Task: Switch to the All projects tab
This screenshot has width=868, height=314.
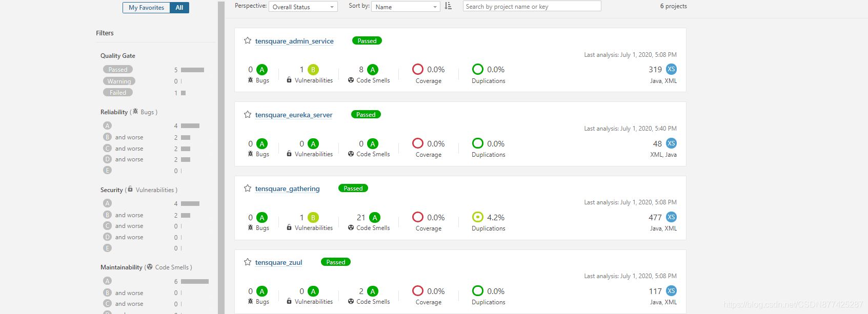Action: pos(179,8)
